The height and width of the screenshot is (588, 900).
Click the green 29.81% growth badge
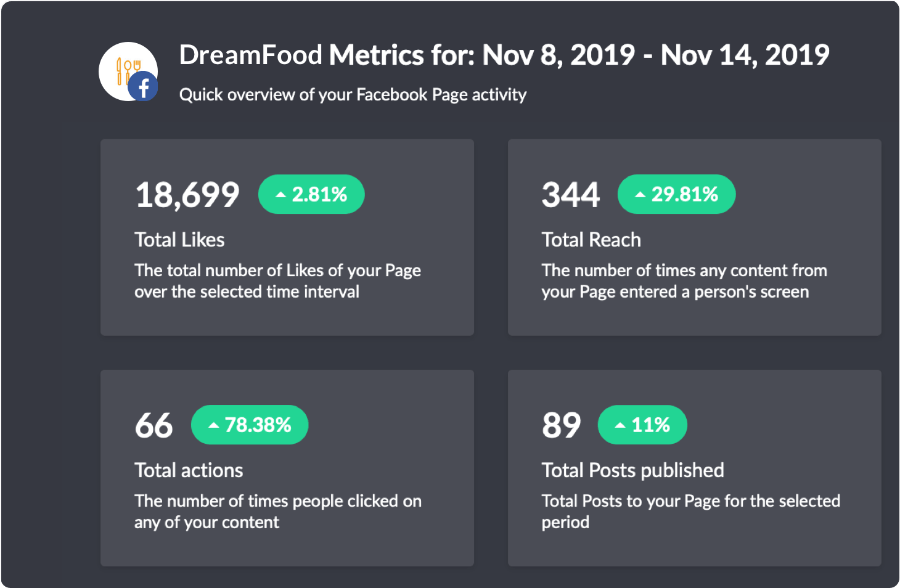tap(676, 195)
